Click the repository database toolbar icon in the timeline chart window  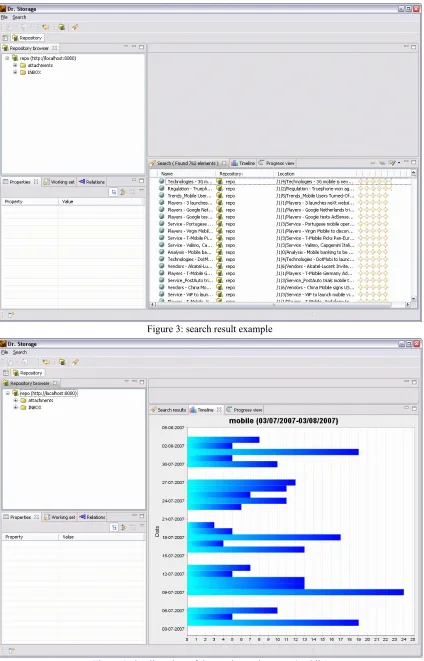[62, 362]
